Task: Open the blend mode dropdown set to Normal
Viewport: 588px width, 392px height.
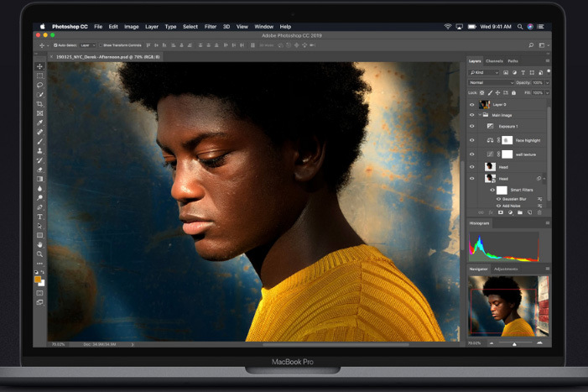Action: pos(490,83)
